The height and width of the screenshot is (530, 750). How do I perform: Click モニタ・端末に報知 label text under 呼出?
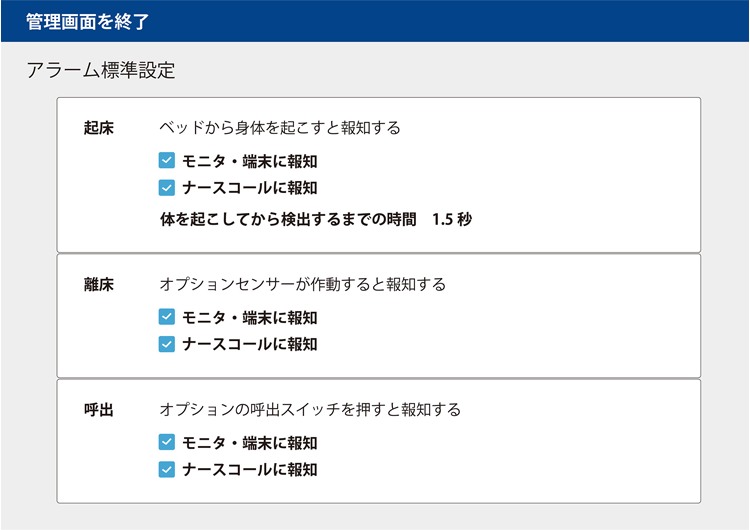tap(250, 443)
